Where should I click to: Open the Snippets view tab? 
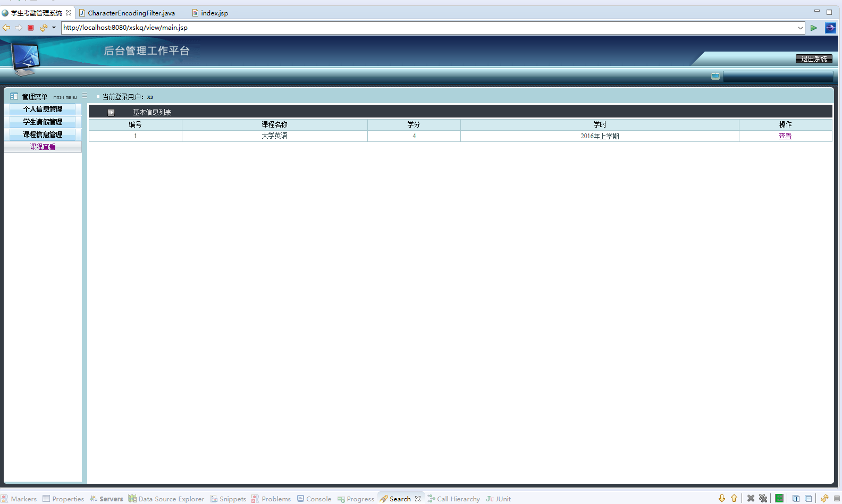pos(228,499)
